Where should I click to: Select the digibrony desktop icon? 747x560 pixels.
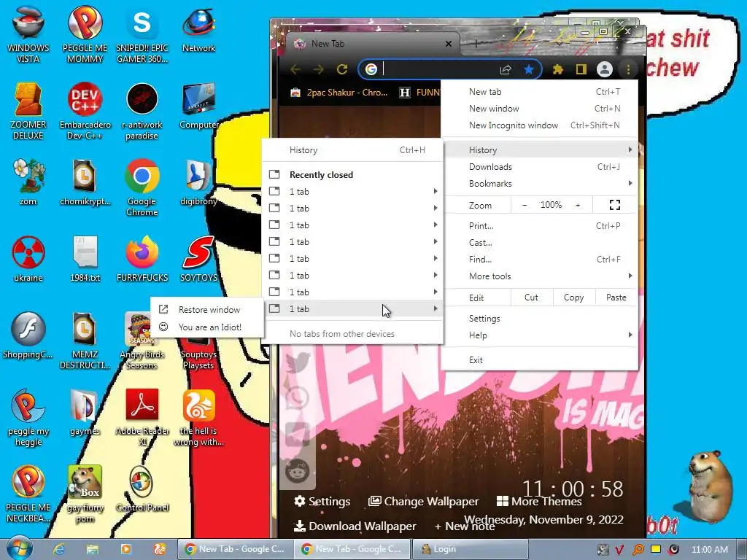pos(198,182)
